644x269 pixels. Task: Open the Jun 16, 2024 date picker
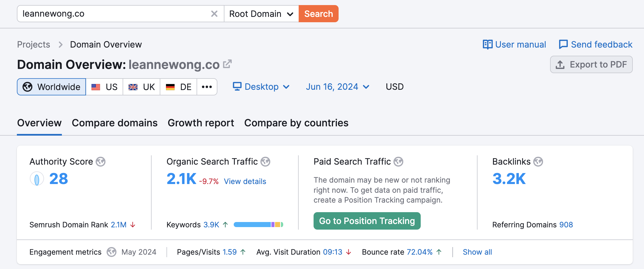[337, 87]
